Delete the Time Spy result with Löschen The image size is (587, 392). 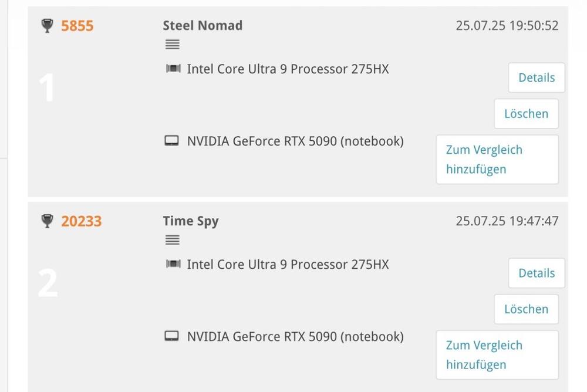coord(526,309)
